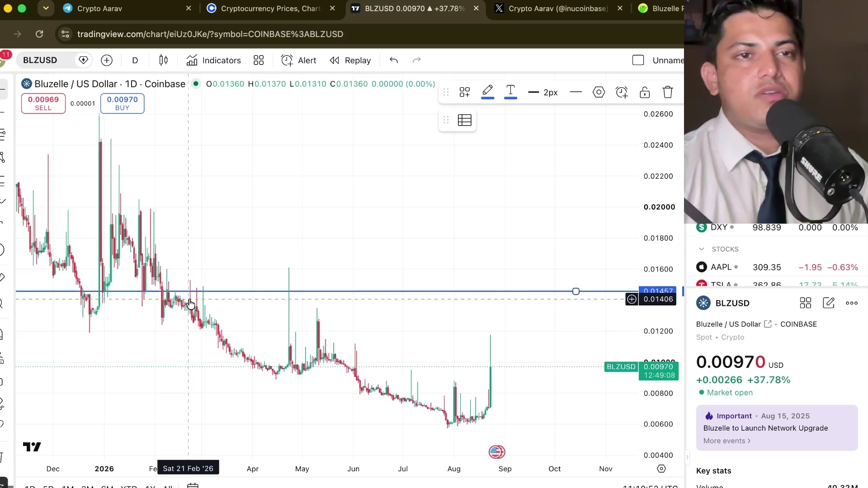Reload the TradingView page

coord(39,34)
